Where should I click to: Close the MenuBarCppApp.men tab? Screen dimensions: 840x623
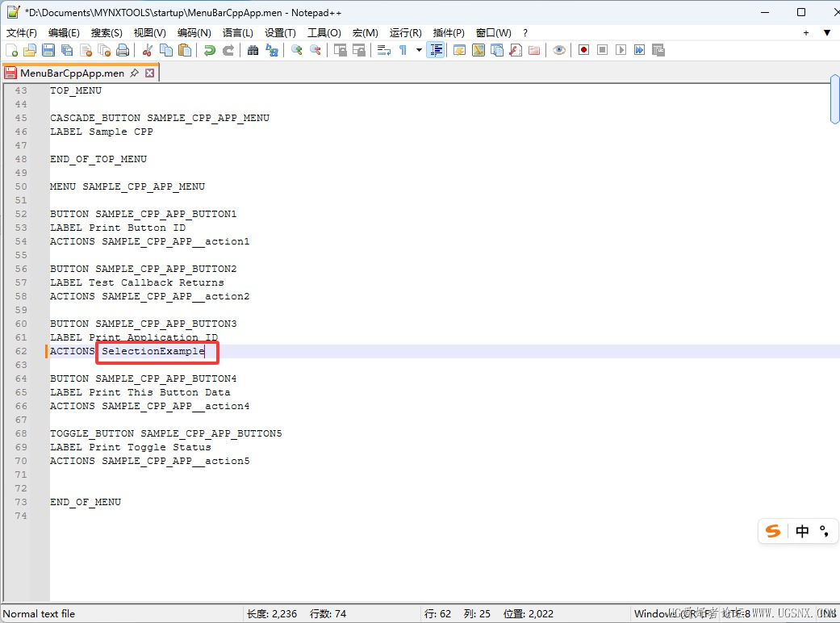tap(149, 73)
